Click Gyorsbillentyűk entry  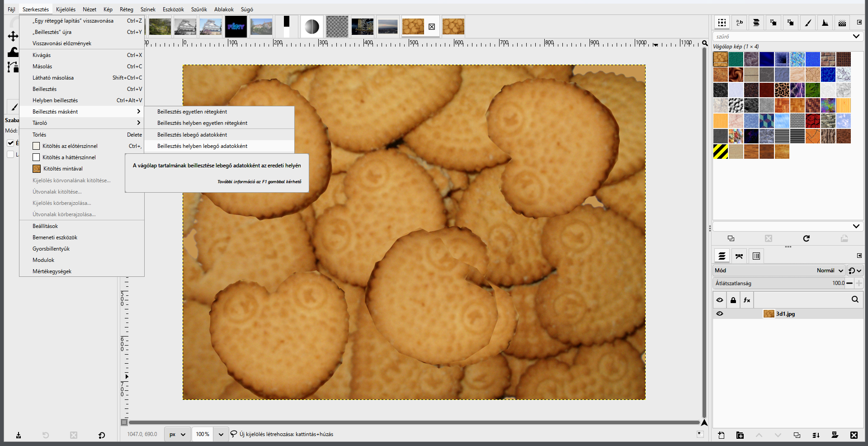coord(82,249)
